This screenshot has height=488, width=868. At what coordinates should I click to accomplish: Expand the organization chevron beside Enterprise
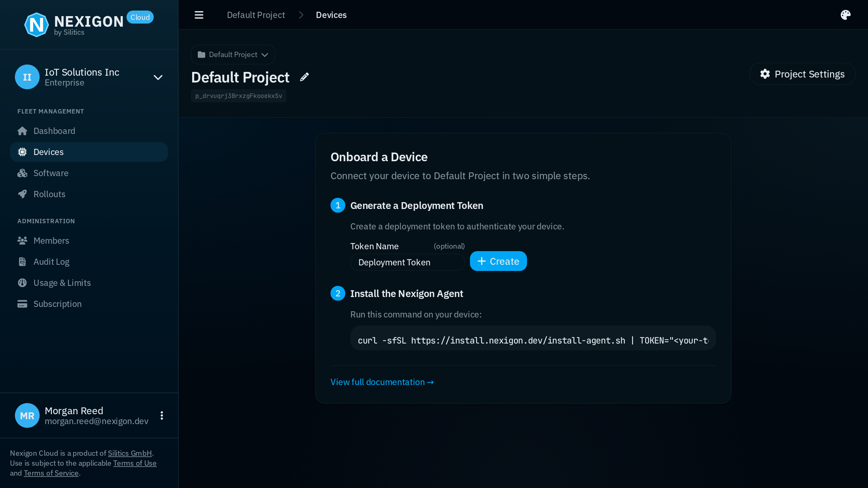tap(157, 77)
